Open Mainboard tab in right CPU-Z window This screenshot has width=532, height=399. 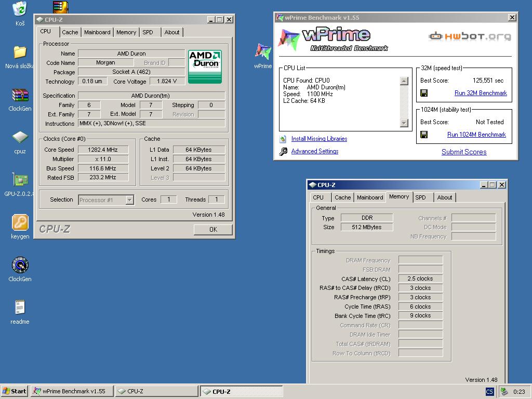point(370,197)
